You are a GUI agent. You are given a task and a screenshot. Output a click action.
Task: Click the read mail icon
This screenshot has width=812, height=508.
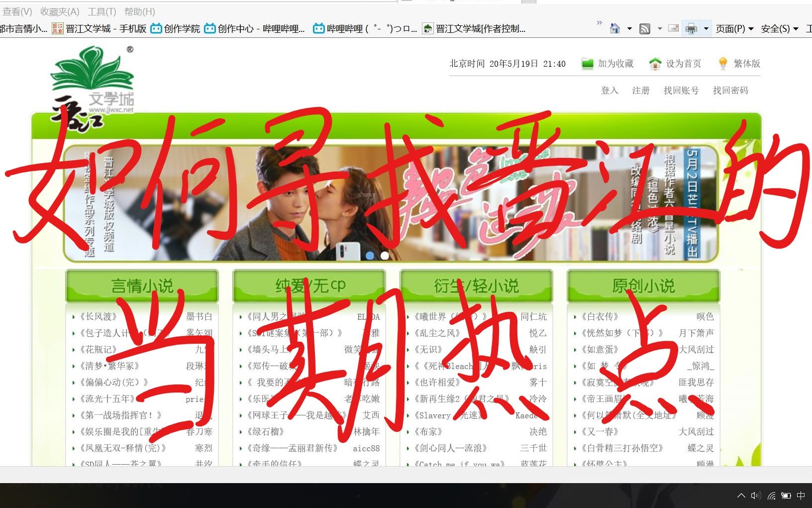pyautogui.click(x=673, y=28)
